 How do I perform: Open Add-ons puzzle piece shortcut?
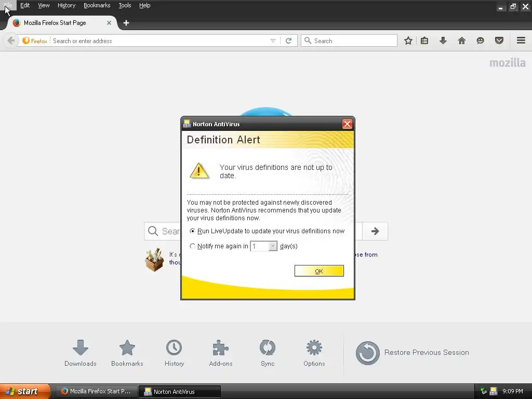221,353
